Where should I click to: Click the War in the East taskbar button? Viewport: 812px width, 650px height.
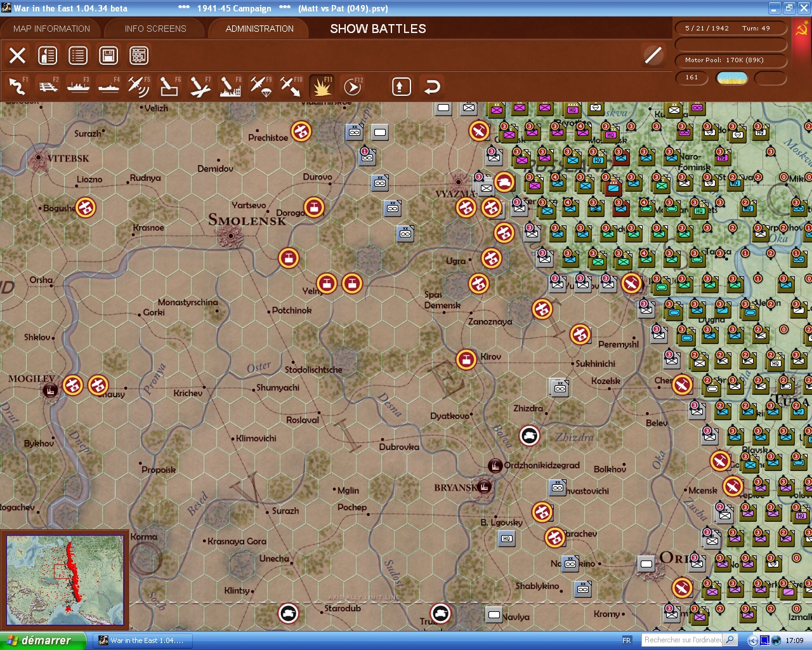coord(143,640)
